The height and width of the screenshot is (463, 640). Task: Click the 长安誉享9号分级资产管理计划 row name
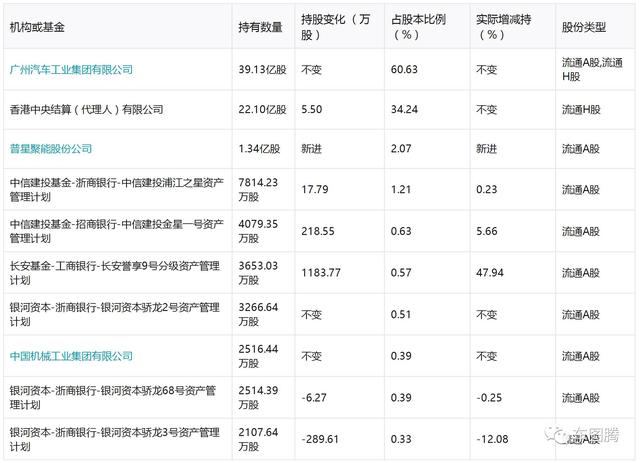click(x=115, y=273)
